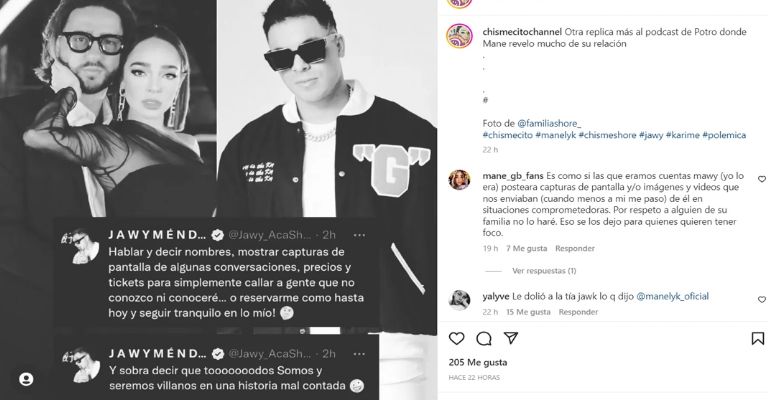Open the comment speech bubble icon
768x400 pixels.
[x=484, y=338]
